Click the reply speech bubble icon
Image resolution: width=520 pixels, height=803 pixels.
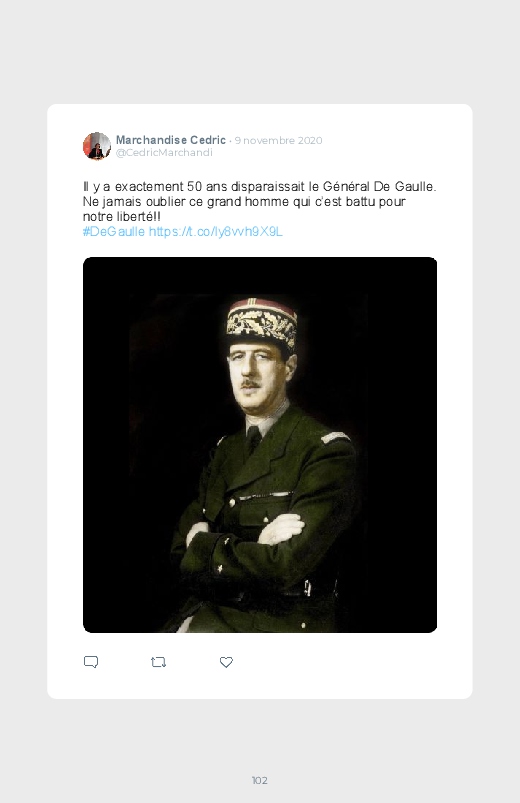pos(91,662)
